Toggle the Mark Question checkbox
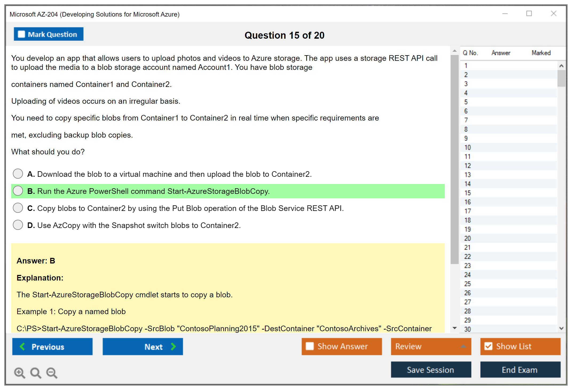This screenshot has height=392, width=574. [x=21, y=34]
